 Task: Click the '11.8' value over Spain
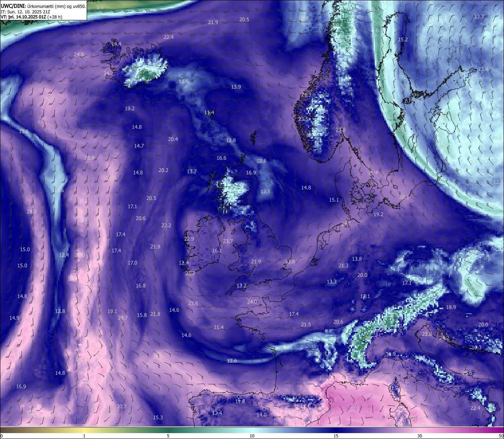point(240,401)
